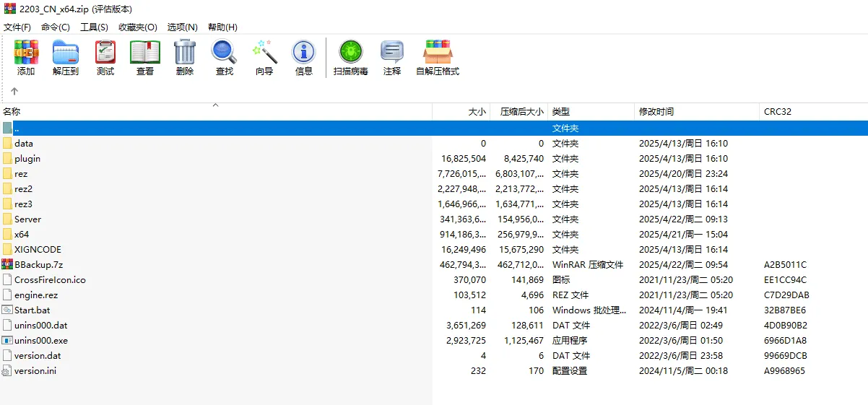The height and width of the screenshot is (405, 868).
Task: Sort by CRC32 column header
Action: click(x=814, y=111)
